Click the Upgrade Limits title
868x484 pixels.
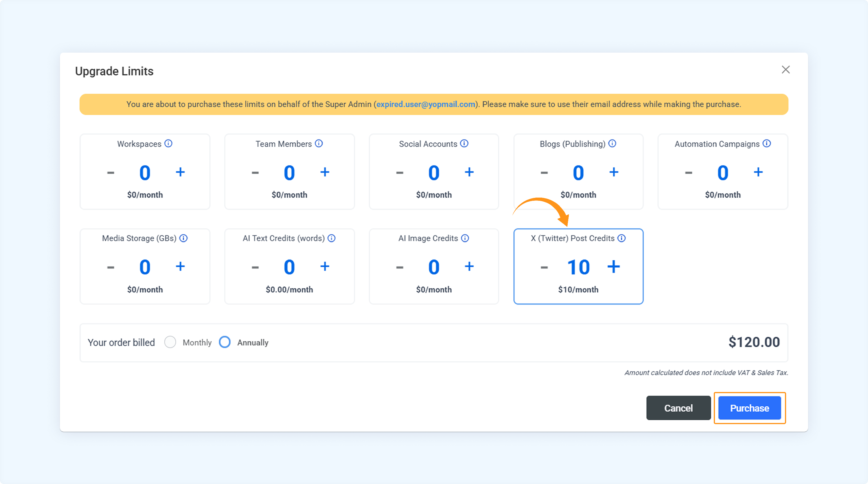pyautogui.click(x=114, y=71)
